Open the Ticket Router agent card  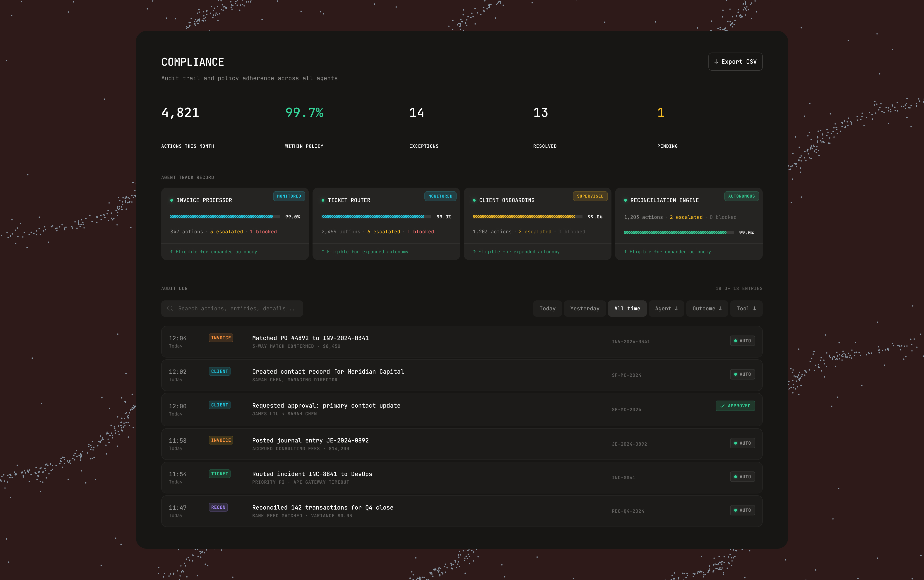386,224
